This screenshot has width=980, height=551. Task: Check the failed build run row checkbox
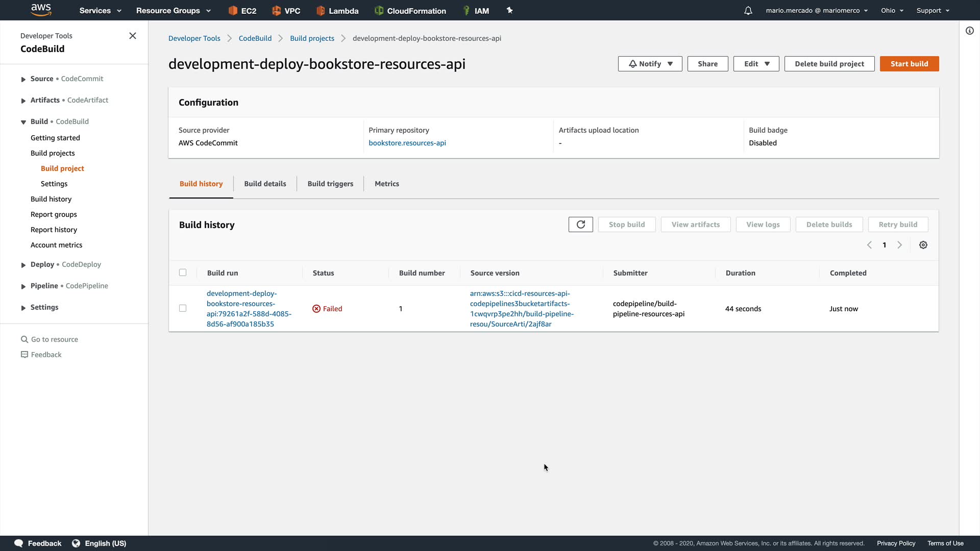(x=183, y=308)
